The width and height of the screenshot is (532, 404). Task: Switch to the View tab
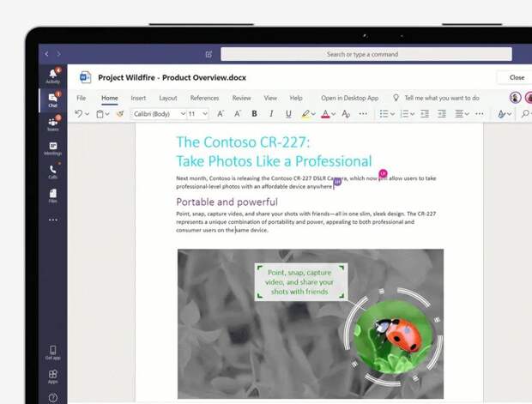pos(270,98)
